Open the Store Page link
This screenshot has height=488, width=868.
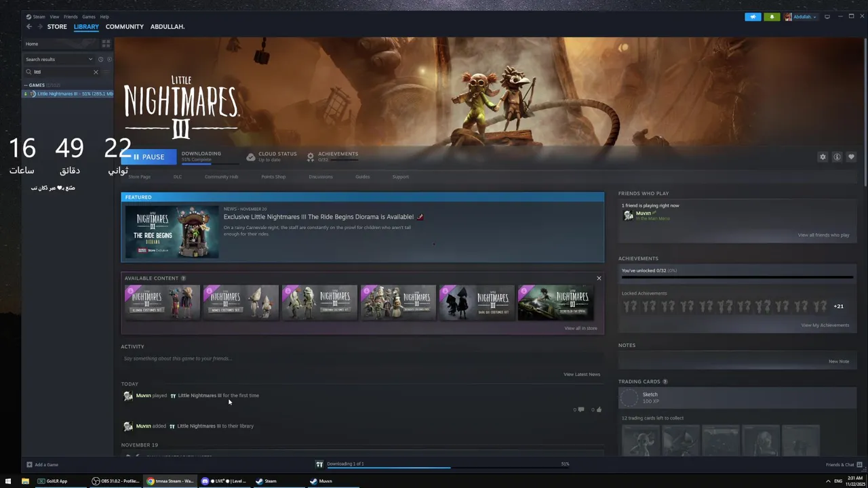139,177
